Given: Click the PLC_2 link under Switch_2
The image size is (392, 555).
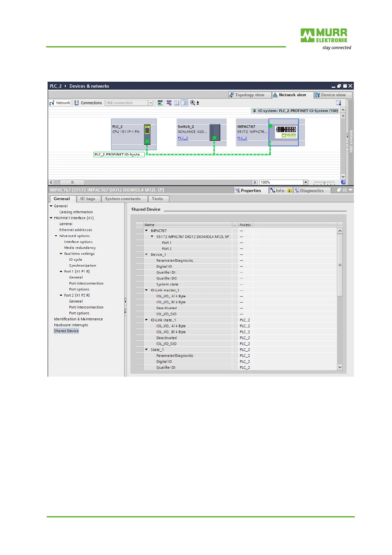Looking at the screenshot, I should click(x=183, y=138).
